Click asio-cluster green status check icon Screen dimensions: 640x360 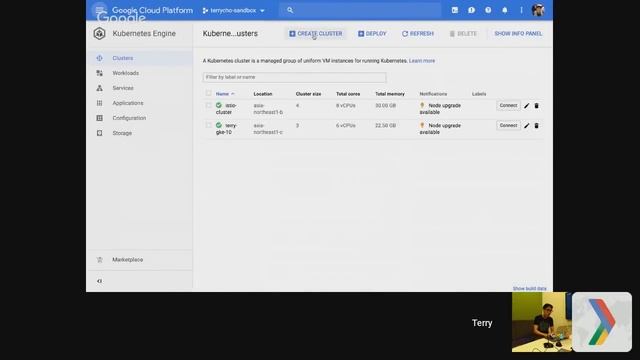(219, 105)
